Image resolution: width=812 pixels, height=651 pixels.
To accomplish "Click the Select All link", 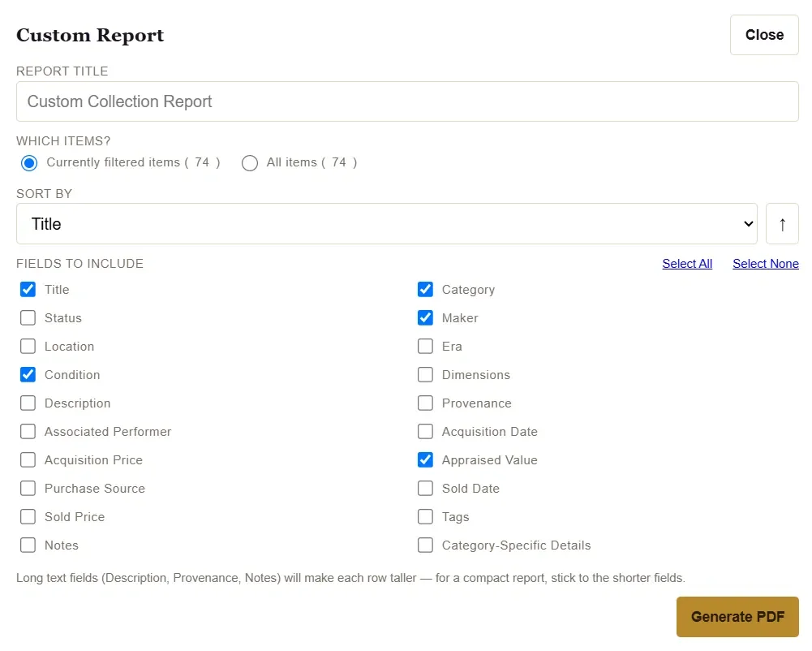I will (x=687, y=264).
